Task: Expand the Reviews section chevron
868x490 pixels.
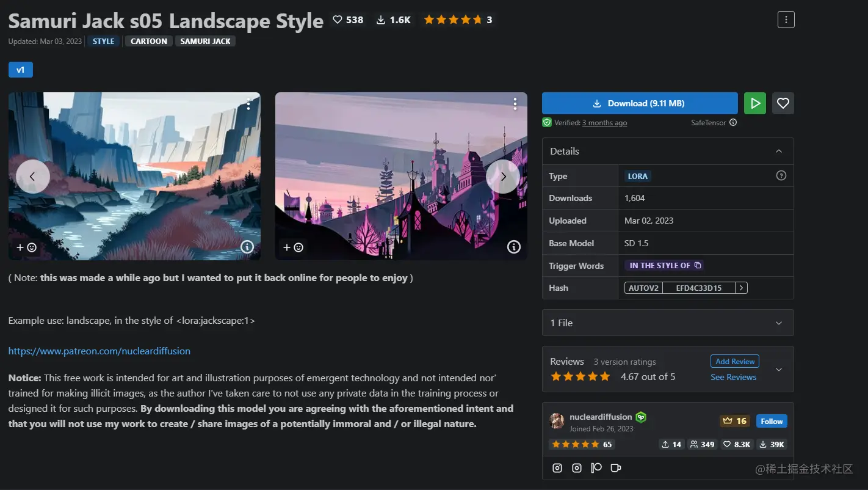Action: [778, 370]
